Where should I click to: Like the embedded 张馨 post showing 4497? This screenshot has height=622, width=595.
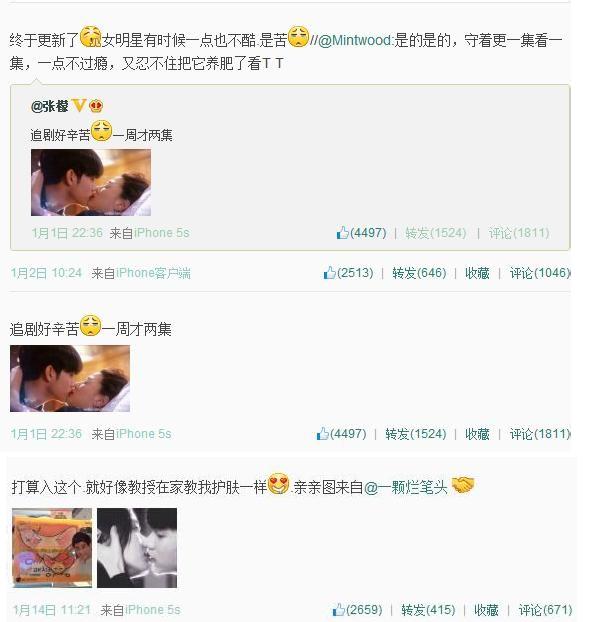343,232
